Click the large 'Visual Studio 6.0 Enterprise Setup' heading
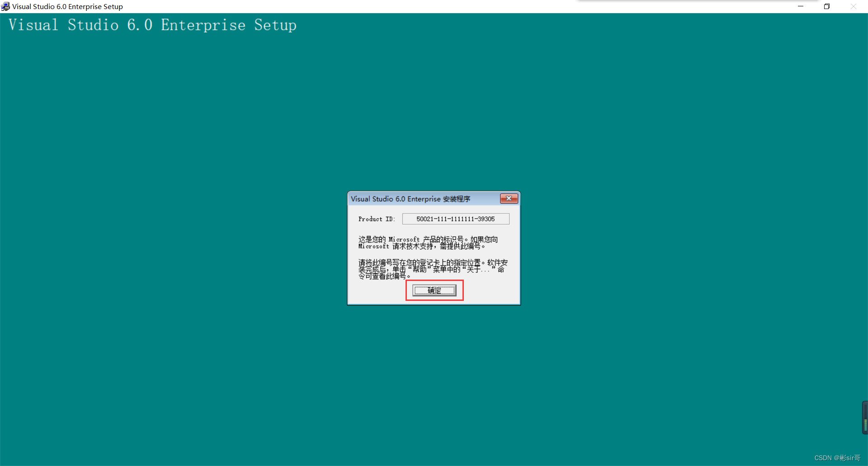This screenshot has height=466, width=868. tap(153, 25)
